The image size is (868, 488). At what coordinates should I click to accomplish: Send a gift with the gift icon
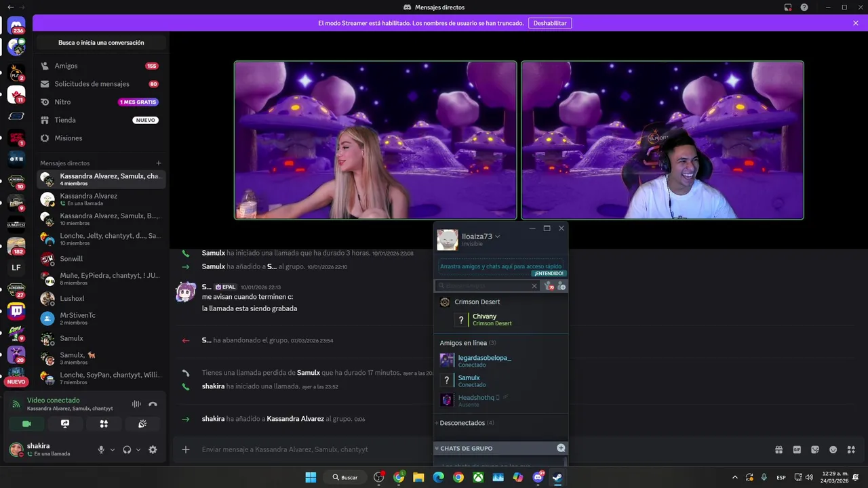(x=779, y=449)
